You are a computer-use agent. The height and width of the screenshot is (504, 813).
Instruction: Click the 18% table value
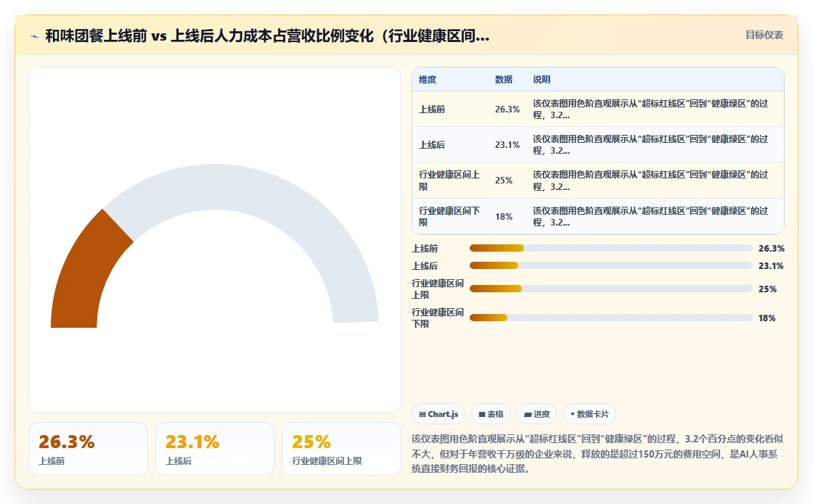coord(504,217)
